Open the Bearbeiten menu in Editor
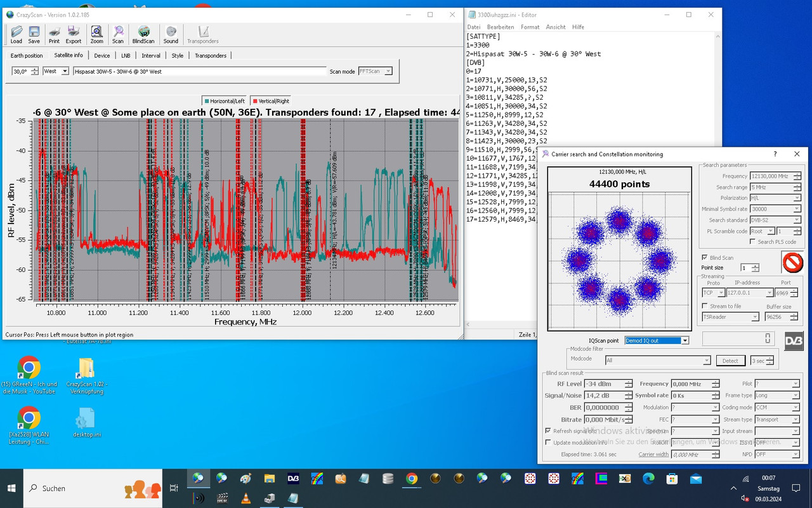The height and width of the screenshot is (508, 812). (501, 27)
